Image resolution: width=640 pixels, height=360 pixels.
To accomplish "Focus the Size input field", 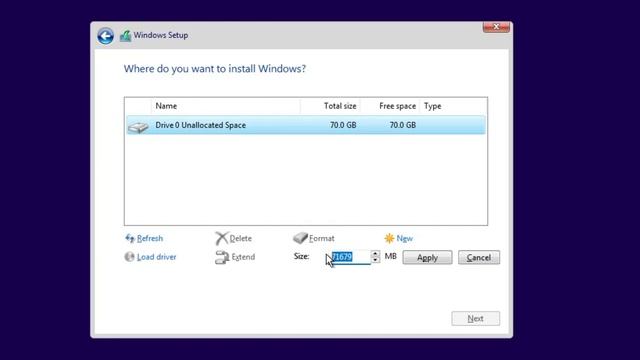I will pos(351,257).
